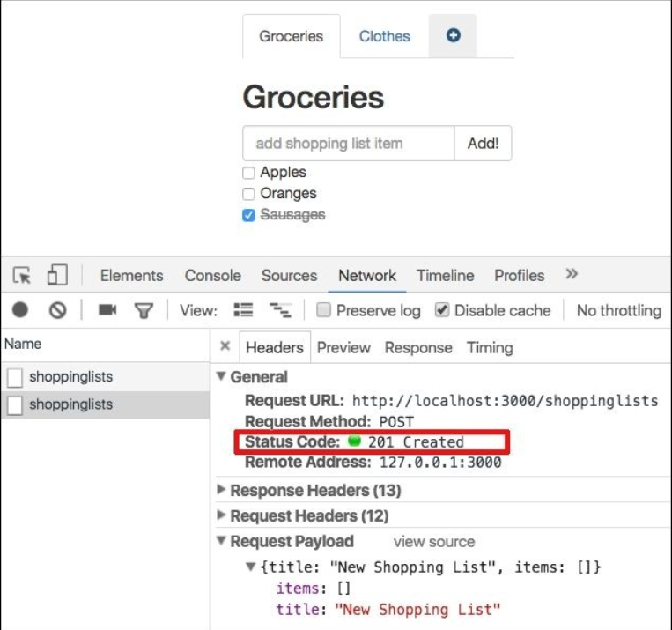Close the request details pane
Screen dimensions: 672x630
(225, 347)
